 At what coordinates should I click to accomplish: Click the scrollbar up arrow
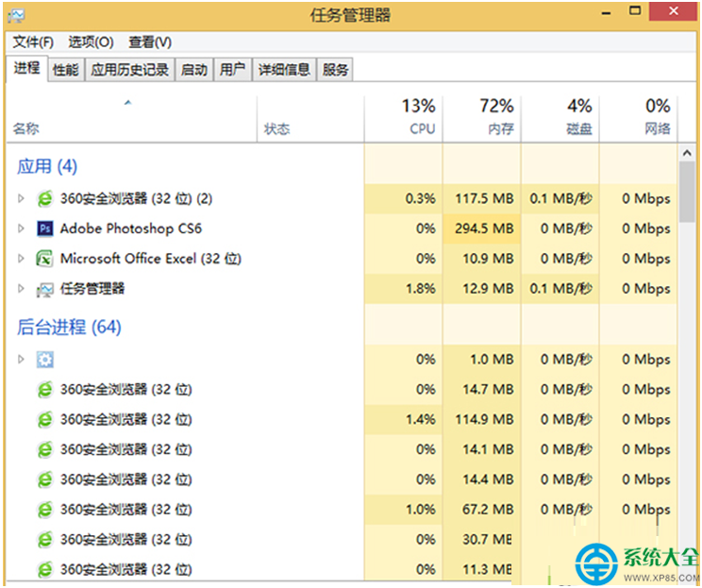click(x=687, y=153)
